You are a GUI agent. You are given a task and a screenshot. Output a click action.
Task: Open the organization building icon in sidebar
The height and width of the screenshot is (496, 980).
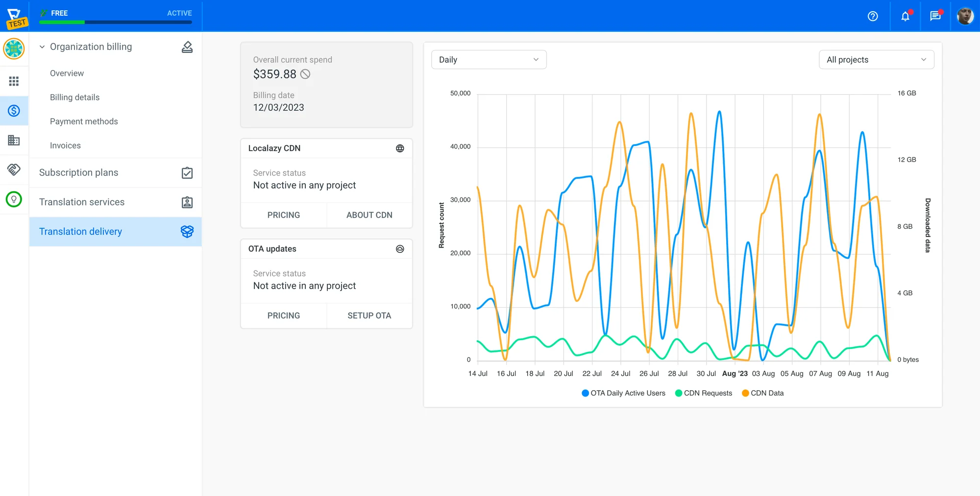14,141
